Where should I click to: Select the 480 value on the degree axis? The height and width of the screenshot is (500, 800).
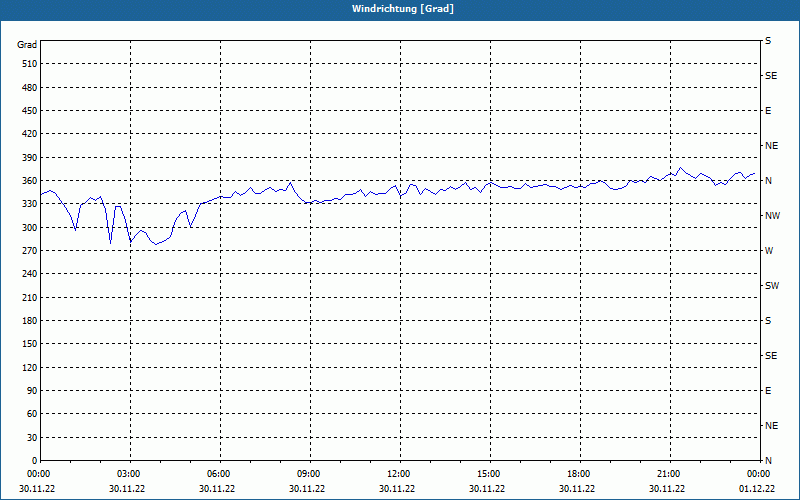(x=30, y=87)
